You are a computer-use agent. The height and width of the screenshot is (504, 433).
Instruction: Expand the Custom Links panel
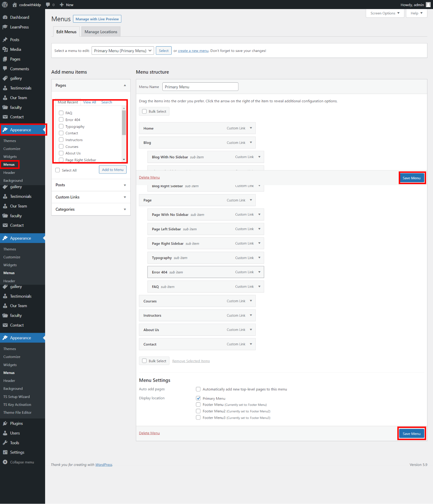coord(91,197)
